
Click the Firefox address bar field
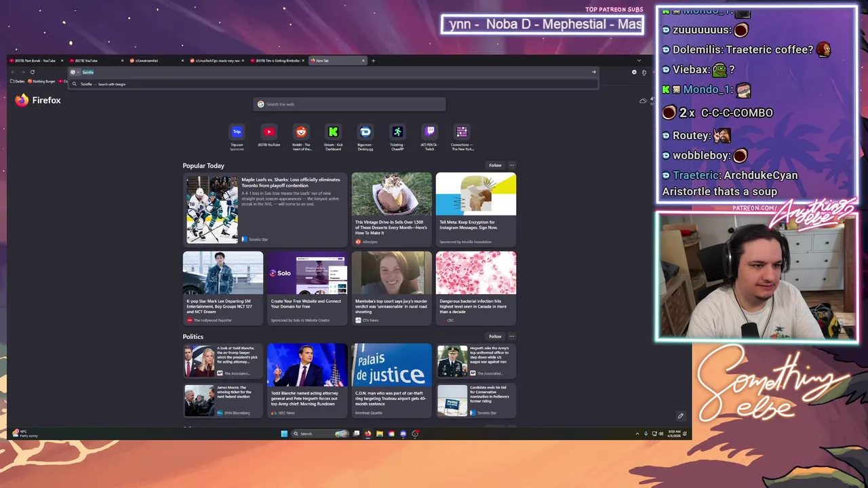pos(332,72)
